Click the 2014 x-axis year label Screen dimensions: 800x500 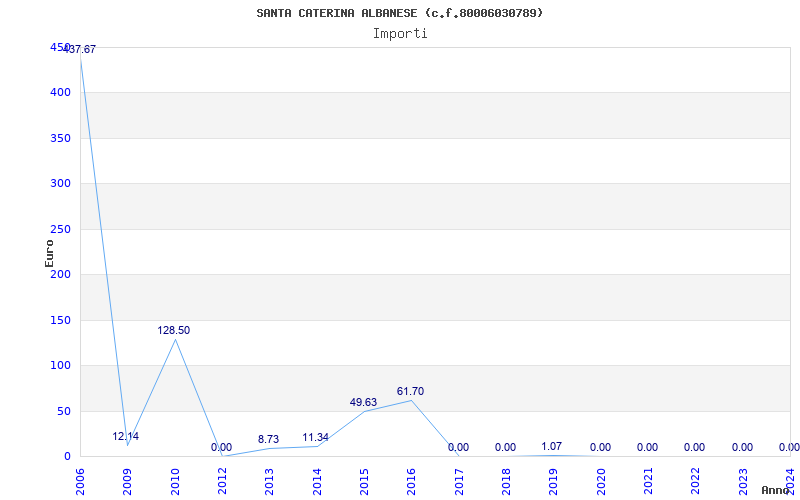tap(317, 482)
